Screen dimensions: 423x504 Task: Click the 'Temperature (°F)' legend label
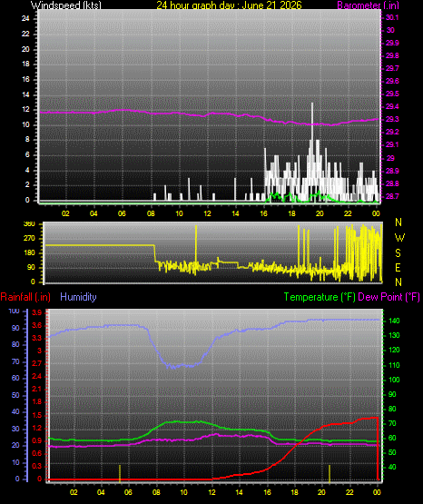(320, 297)
